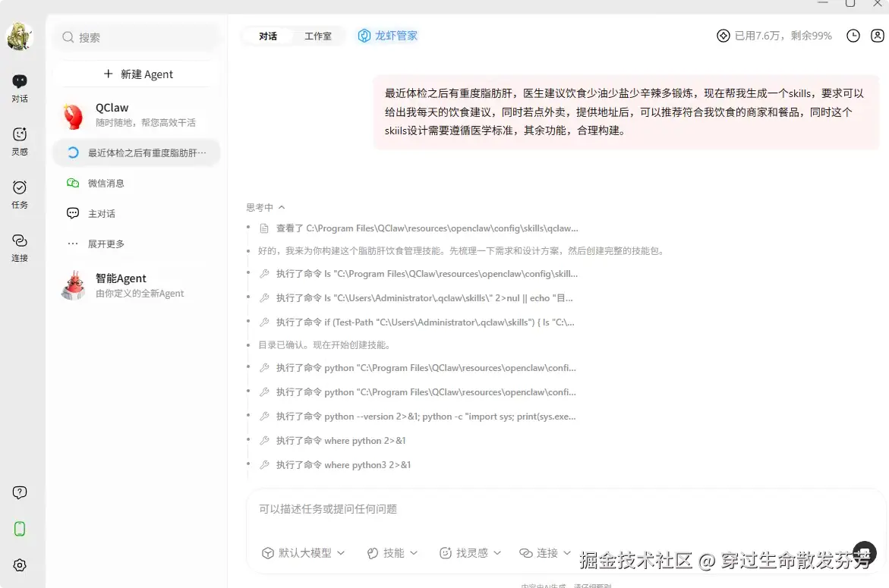
Task: Open the account profile icon
Action: click(x=877, y=36)
